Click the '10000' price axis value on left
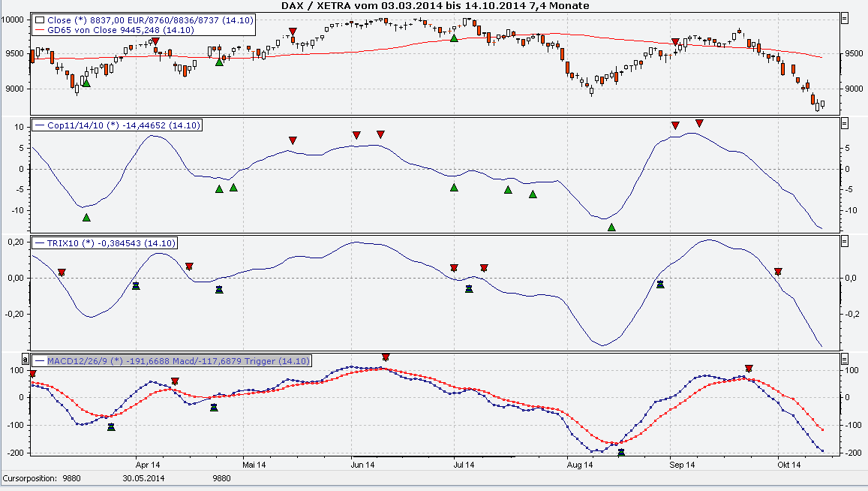 coord(12,20)
